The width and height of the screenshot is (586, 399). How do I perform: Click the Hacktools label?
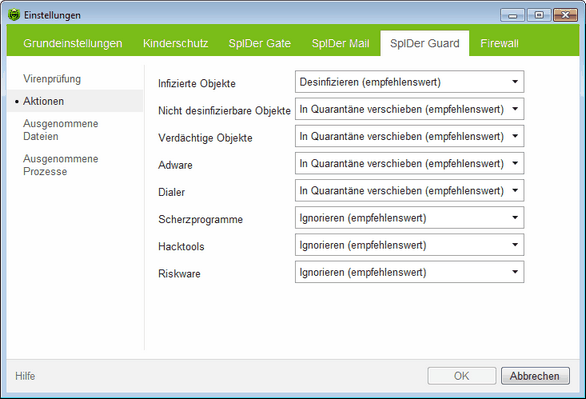(181, 247)
